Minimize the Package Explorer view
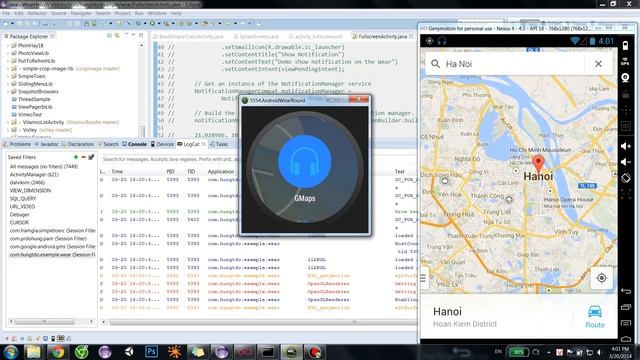 [x=133, y=36]
